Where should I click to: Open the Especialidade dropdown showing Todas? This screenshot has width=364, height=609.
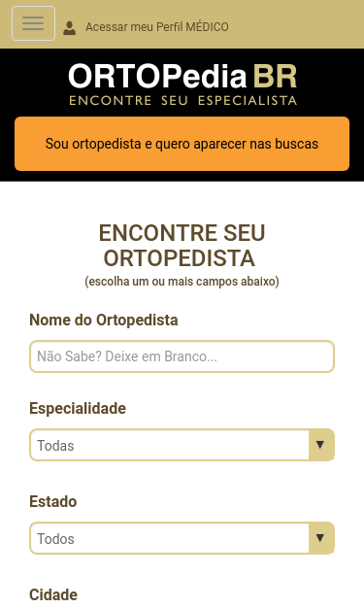(182, 445)
